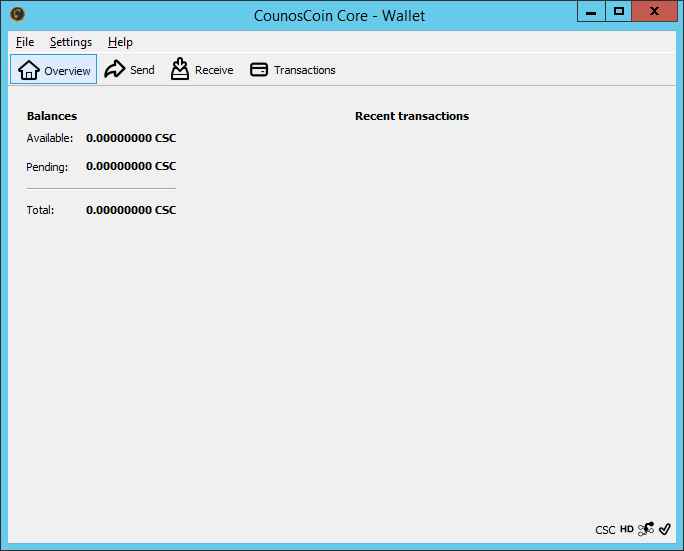Close the CounosCoin Core window
The width and height of the screenshot is (684, 551).
tap(654, 11)
